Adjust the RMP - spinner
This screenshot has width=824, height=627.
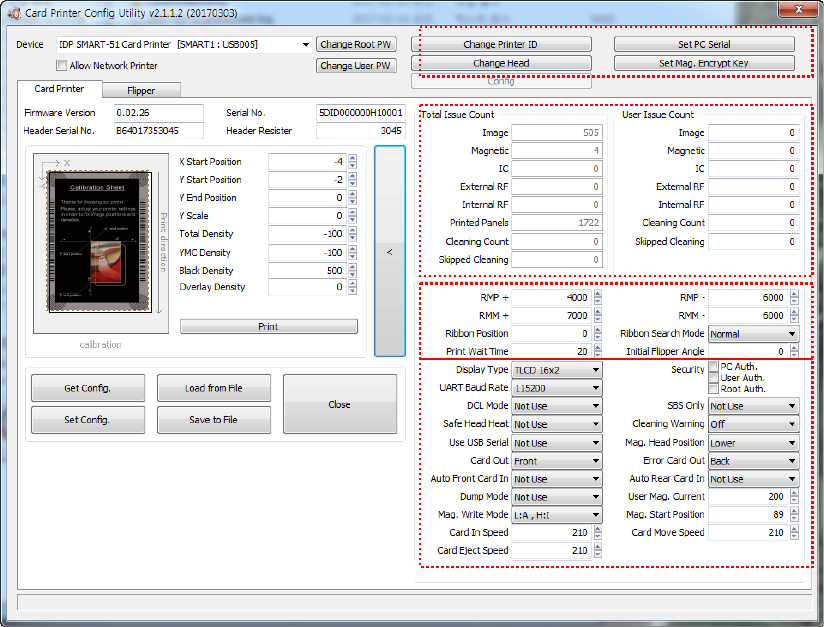click(x=794, y=297)
